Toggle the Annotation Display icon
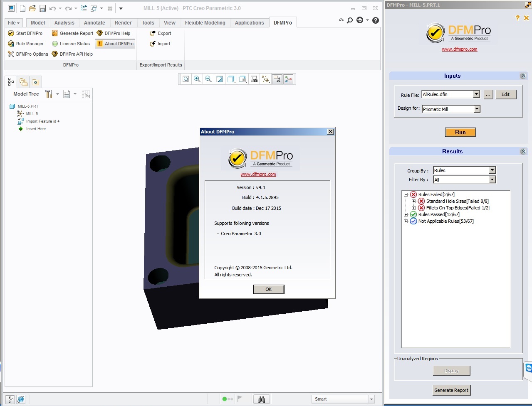This screenshot has height=406, width=532. 277,79
